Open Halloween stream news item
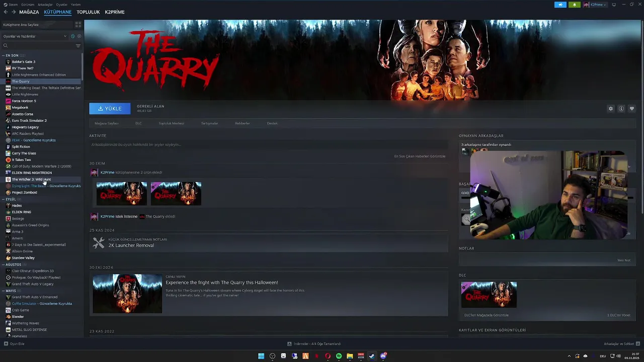The image size is (644, 362). 269,294
